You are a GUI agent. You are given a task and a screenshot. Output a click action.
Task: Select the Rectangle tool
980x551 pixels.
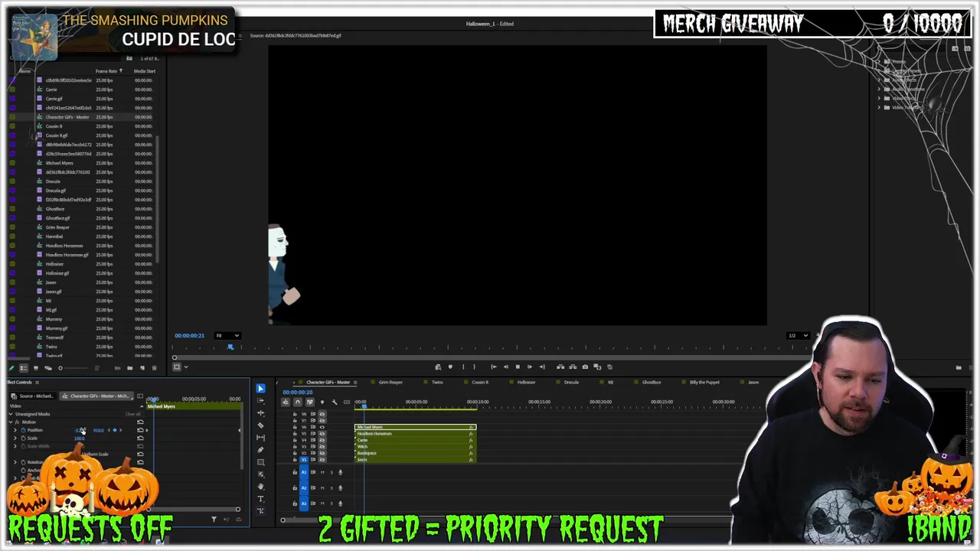pyautogui.click(x=260, y=462)
